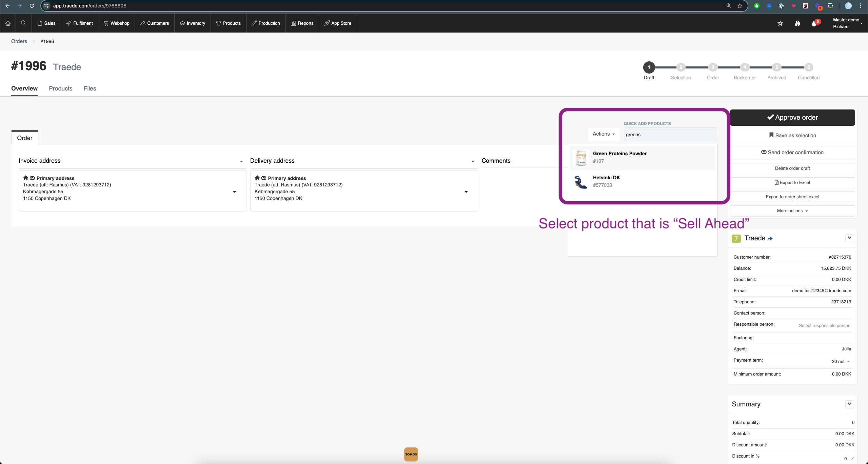Select Helsinki DK #577003 result
This screenshot has height=464, width=868.
pos(642,182)
